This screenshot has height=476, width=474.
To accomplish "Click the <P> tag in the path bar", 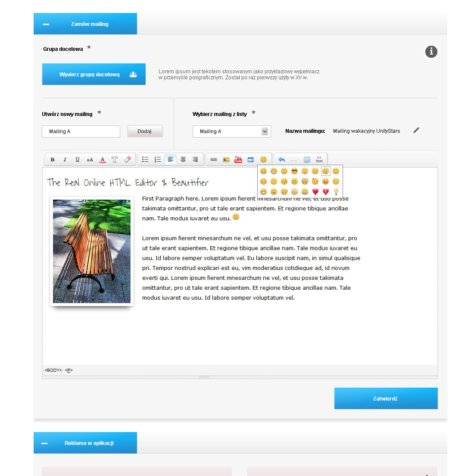I will point(69,370).
